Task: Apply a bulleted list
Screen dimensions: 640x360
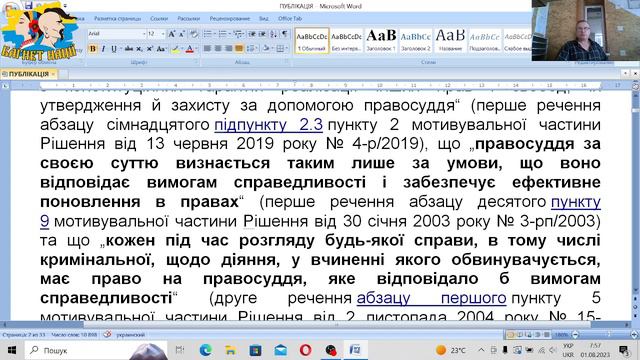Action: (207, 34)
